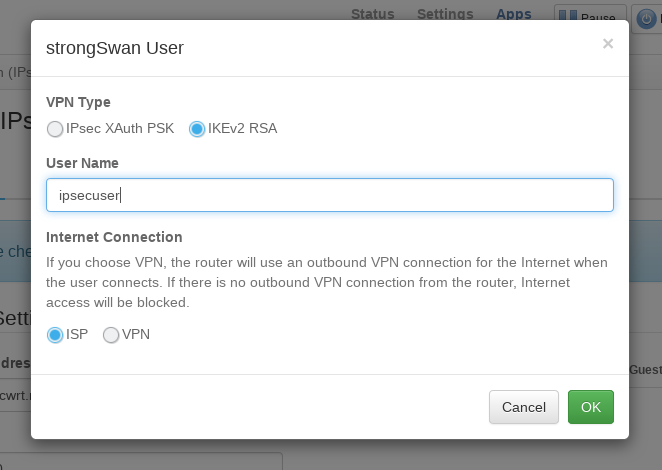Click the power icon in top bar

[646, 17]
